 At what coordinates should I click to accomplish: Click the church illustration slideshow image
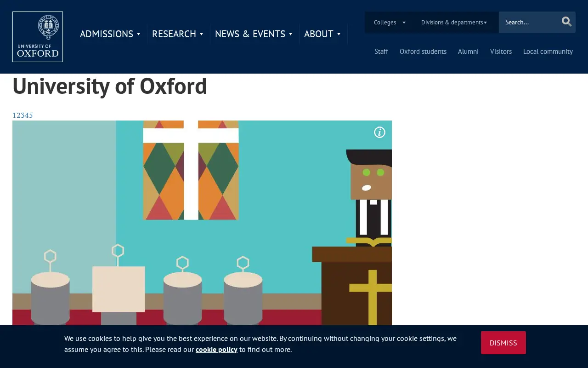(x=202, y=223)
